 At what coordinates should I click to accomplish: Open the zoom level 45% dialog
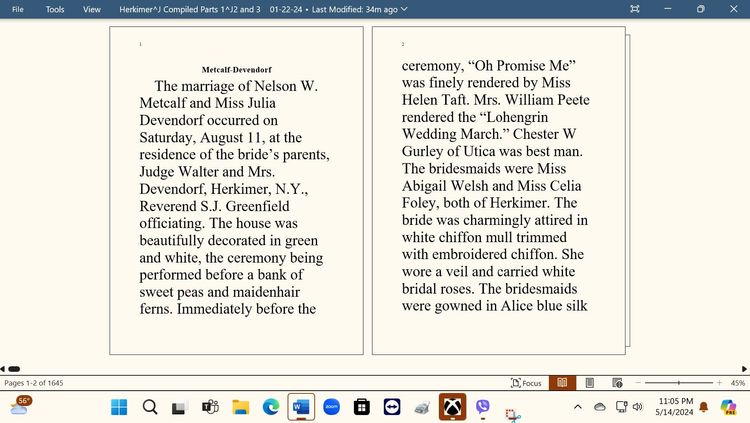[x=738, y=383]
